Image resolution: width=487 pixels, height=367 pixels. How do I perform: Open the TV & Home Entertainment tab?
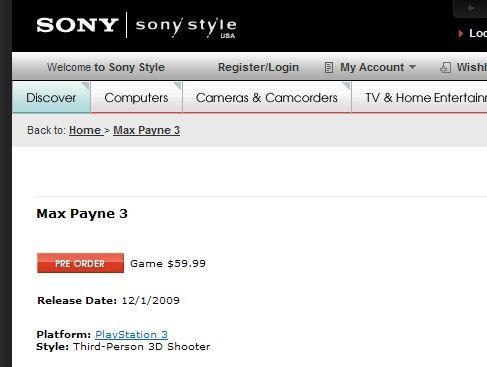[420, 97]
